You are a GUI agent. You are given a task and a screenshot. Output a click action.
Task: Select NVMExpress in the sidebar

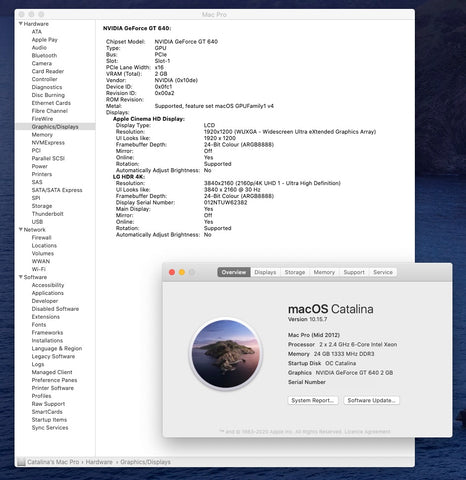coord(48,143)
